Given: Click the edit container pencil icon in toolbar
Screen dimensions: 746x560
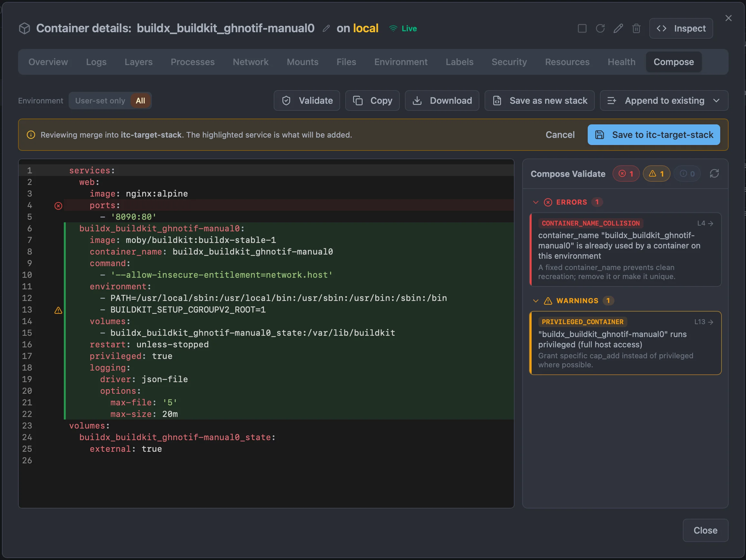Looking at the screenshot, I should 618,28.
